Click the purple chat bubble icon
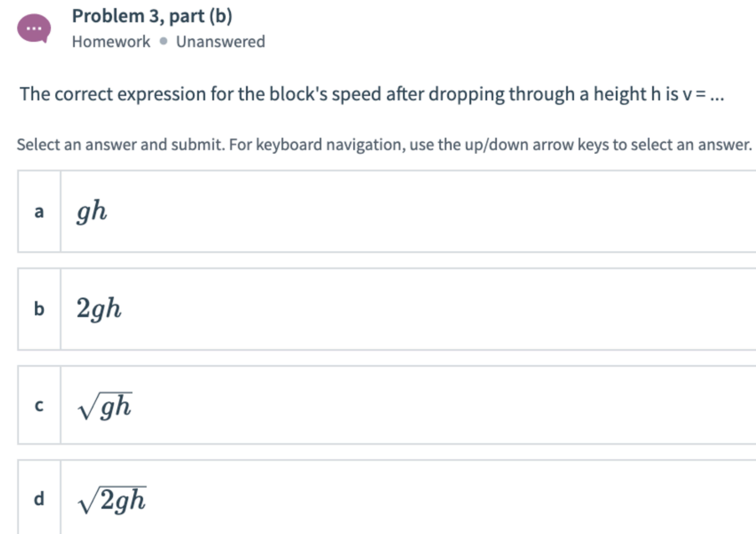 (x=34, y=28)
